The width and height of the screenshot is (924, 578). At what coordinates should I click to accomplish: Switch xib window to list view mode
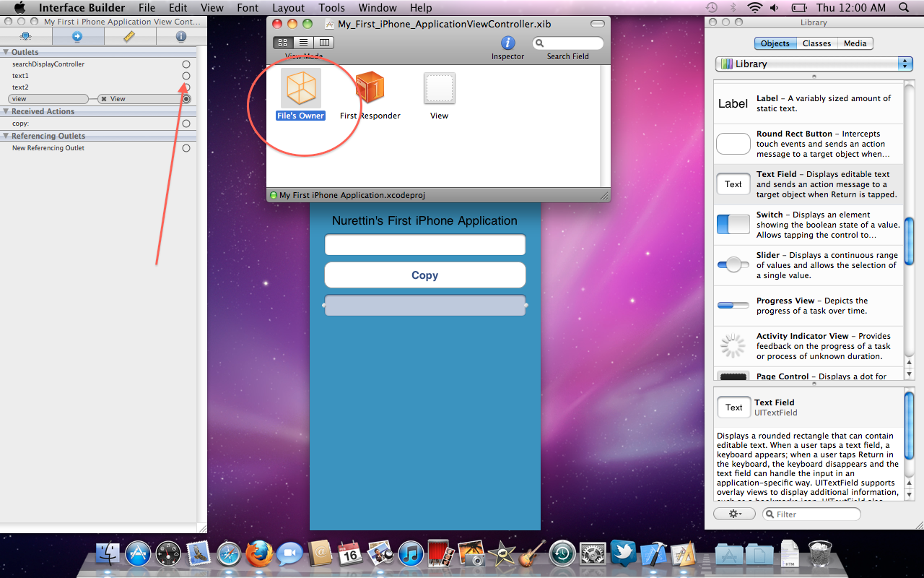pos(304,43)
